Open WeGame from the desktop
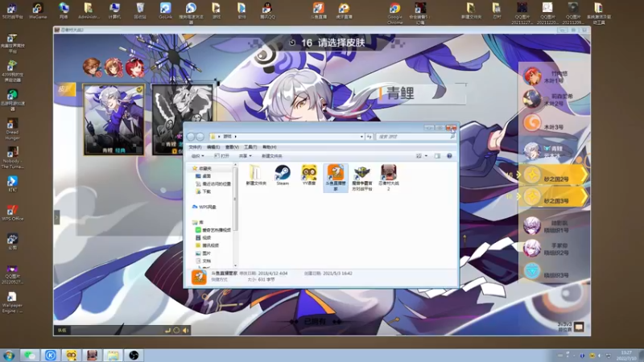 point(38,11)
